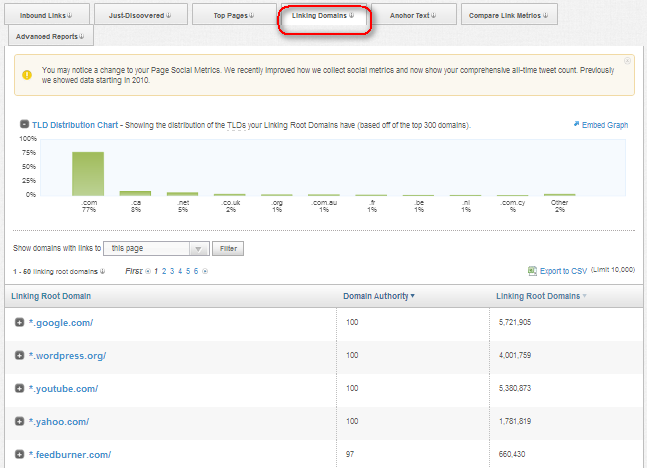The image size is (647, 468).
Task: Switch to the Inbound Links tab
Action: point(48,15)
